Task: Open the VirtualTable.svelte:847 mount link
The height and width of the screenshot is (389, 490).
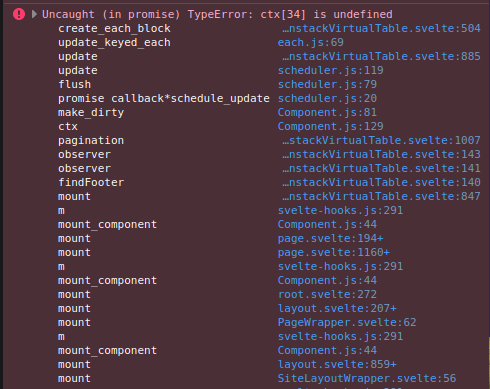Action: point(381,196)
